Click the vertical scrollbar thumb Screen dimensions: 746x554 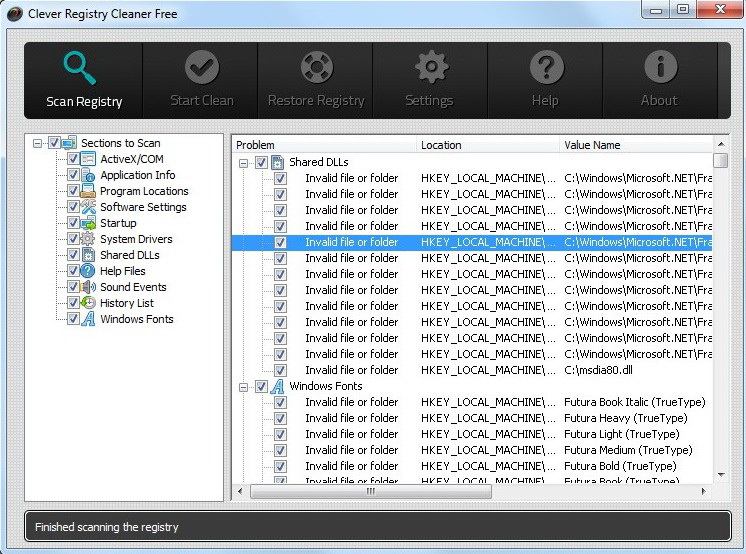pyautogui.click(x=721, y=160)
